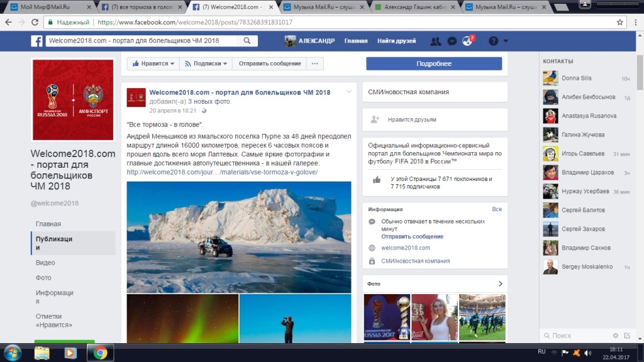Open chat with Sergey Moskalenko

coord(587,266)
